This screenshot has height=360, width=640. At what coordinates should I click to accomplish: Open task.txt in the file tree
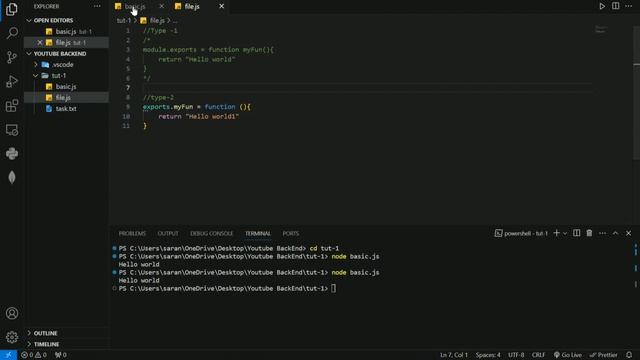click(66, 109)
